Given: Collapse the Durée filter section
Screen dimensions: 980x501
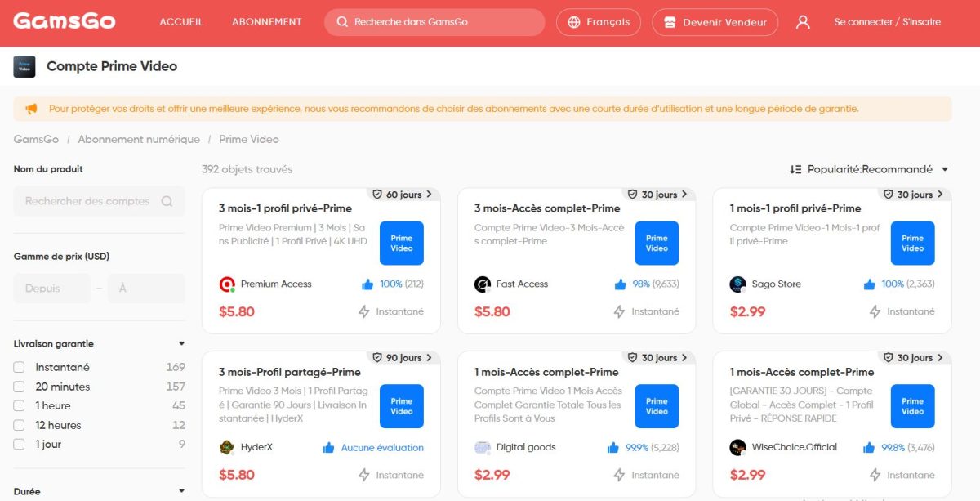Looking at the screenshot, I should click(x=181, y=491).
